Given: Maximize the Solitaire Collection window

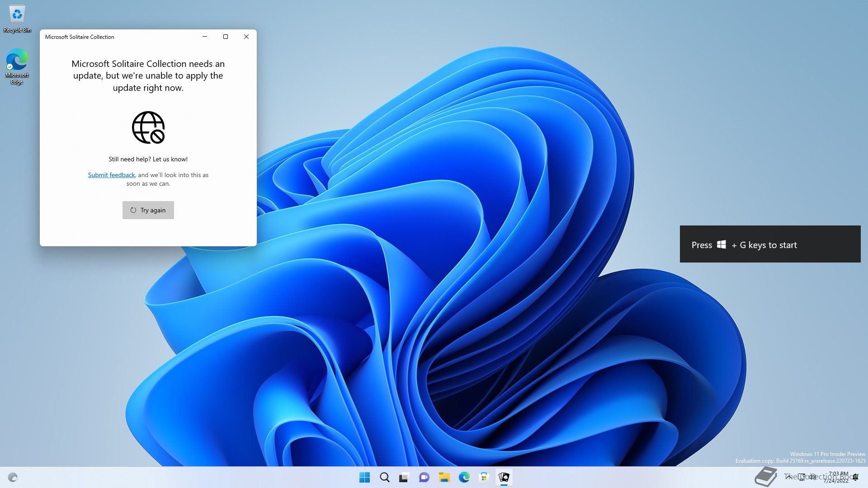Looking at the screenshot, I should coord(226,37).
